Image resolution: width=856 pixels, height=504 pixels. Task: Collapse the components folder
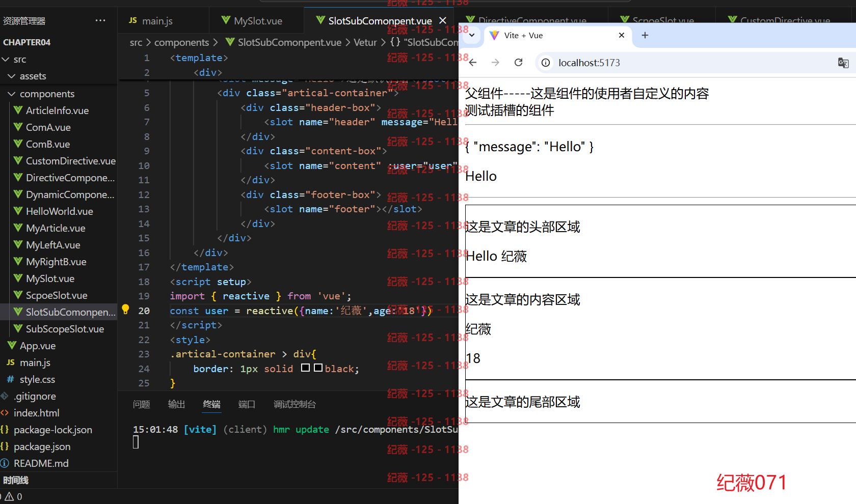(x=12, y=94)
